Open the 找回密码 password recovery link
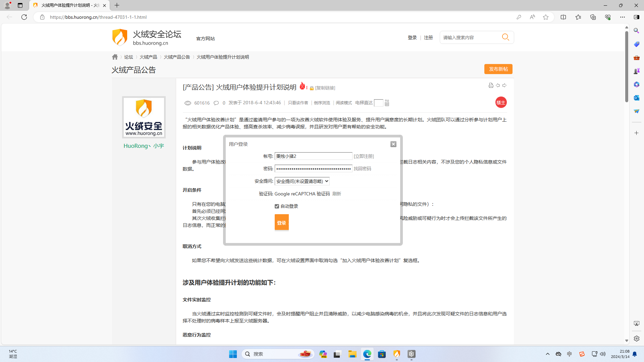Image resolution: width=644 pixels, height=362 pixels. click(363, 169)
